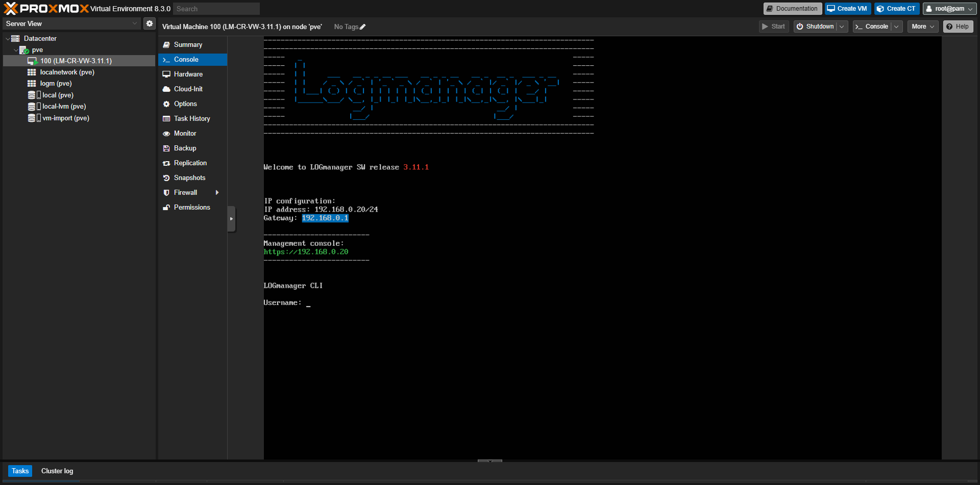Expand the Shutdown split-button dropdown arrow

pyautogui.click(x=841, y=26)
